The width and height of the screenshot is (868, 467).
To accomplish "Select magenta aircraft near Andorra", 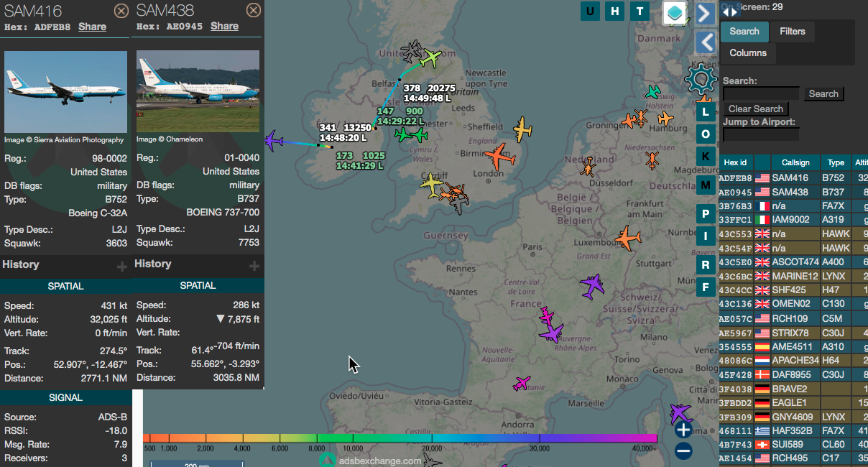I will coord(522,384).
